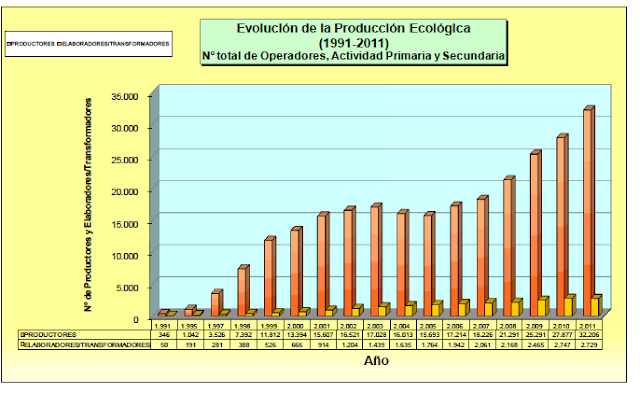Click the '2.729' Elaboradores cell
640x393 pixels.
(589, 345)
